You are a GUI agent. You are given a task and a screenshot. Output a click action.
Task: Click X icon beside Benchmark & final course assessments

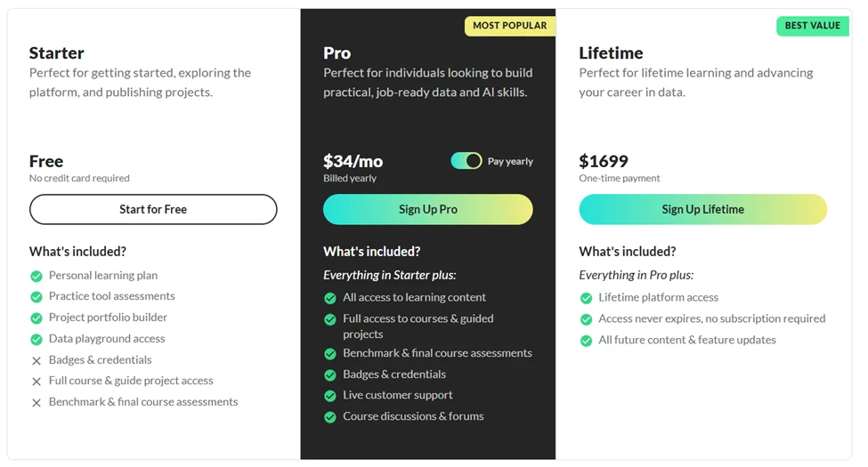(x=37, y=402)
